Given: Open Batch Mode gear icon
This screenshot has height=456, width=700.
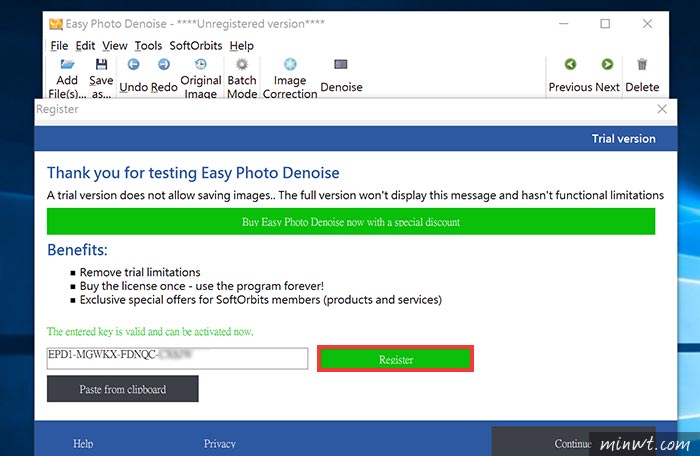Looking at the screenshot, I should tap(242, 64).
